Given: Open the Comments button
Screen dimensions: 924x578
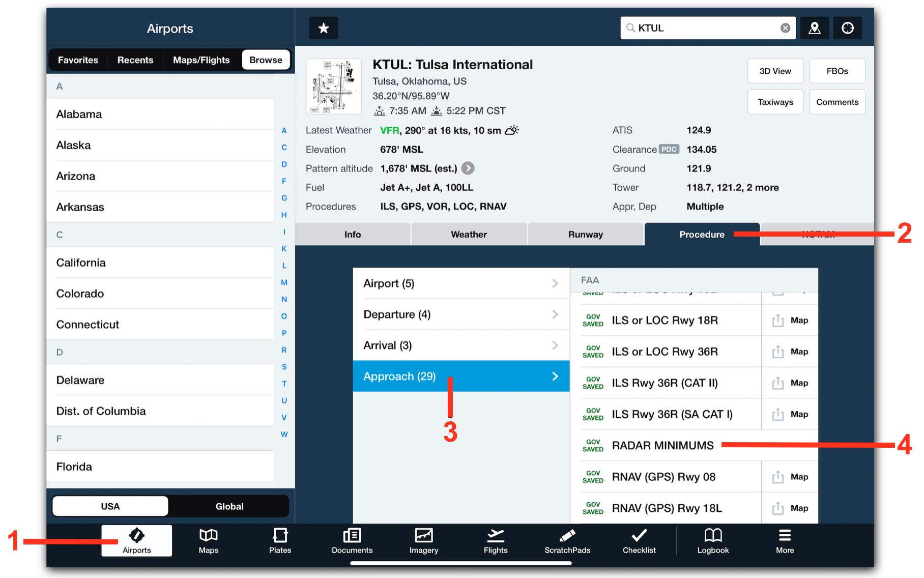Looking at the screenshot, I should 838,102.
